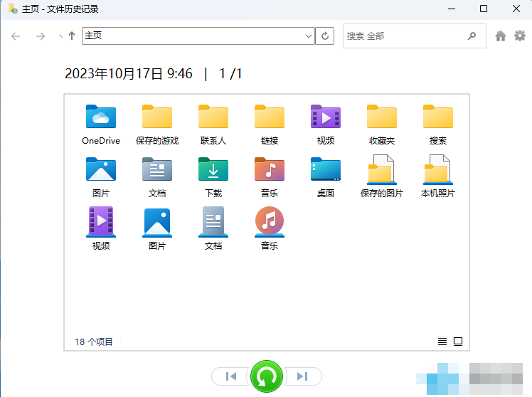
Task: Click the magnifier search icon
Action: (472, 36)
